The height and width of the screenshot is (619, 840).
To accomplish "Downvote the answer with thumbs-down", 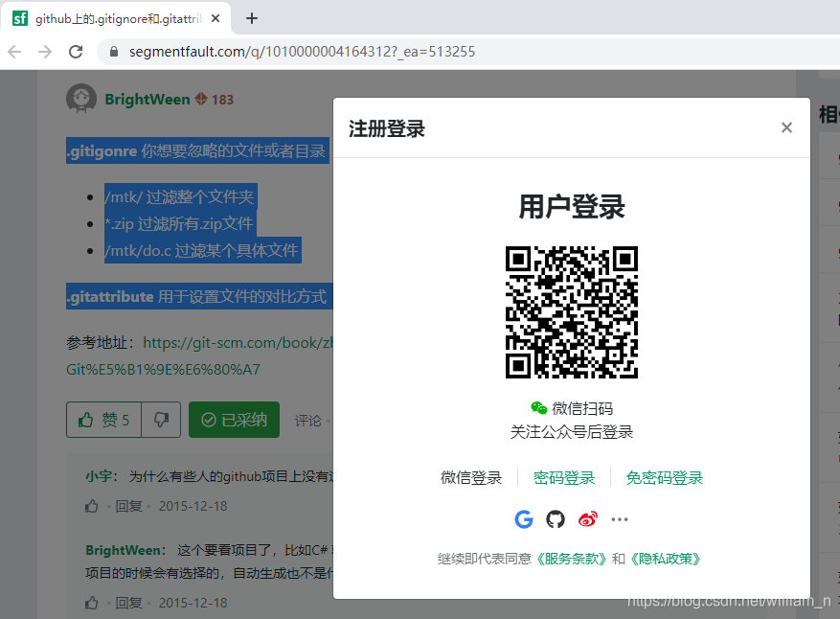I will [x=161, y=420].
